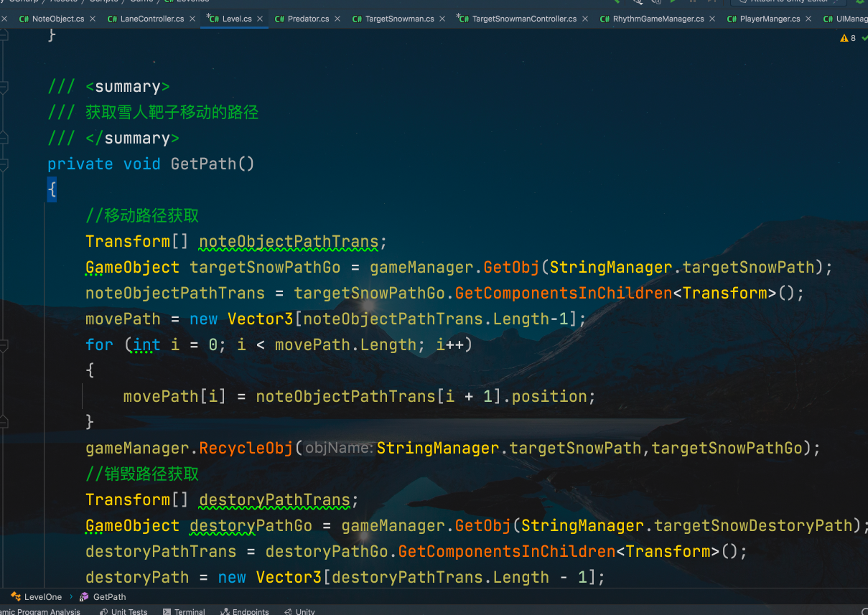The width and height of the screenshot is (868, 615).
Task: Click the destoryPathGo variable declaration
Action: (251, 526)
